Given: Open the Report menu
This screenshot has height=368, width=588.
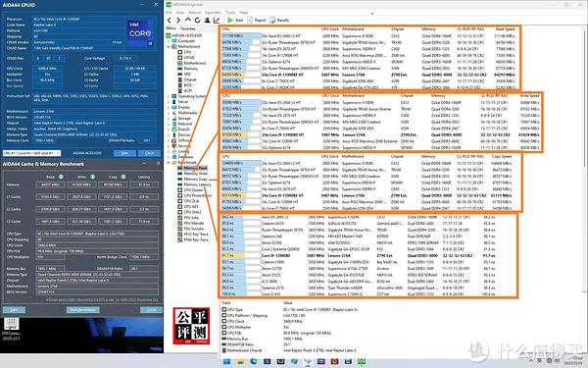Looking at the screenshot, I should click(x=195, y=13).
